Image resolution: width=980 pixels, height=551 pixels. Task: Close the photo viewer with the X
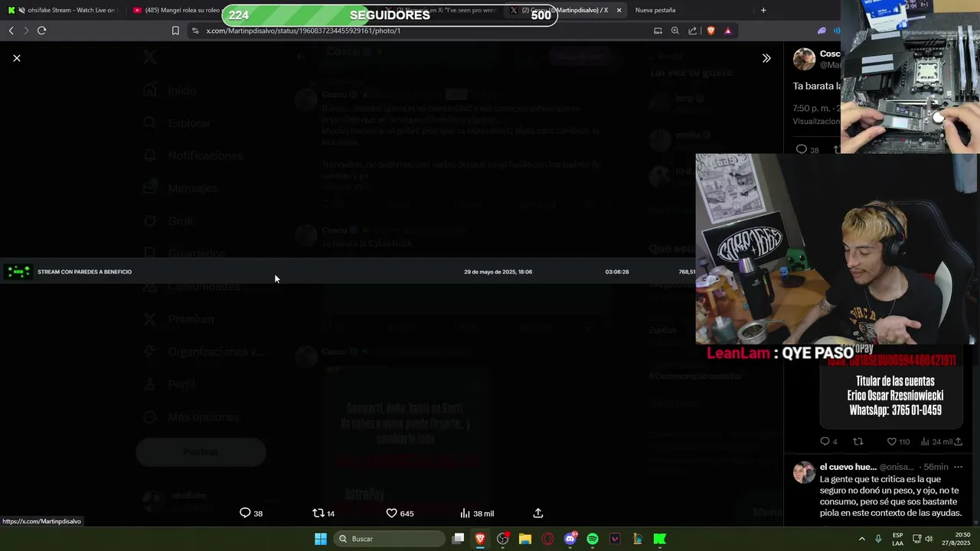pyautogui.click(x=17, y=58)
